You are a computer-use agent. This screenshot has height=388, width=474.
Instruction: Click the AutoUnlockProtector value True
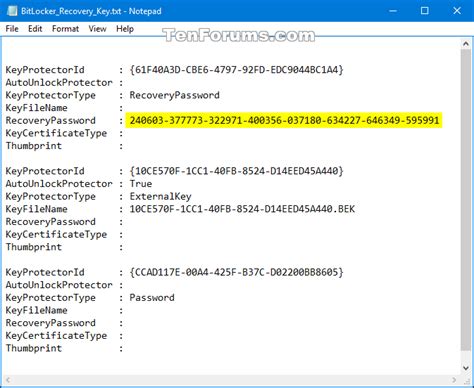click(x=141, y=184)
